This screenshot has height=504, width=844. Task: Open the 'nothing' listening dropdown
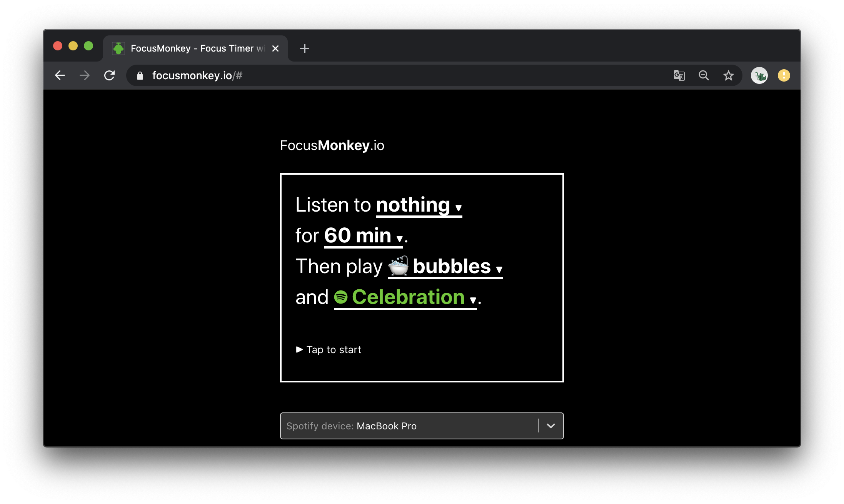click(x=419, y=205)
